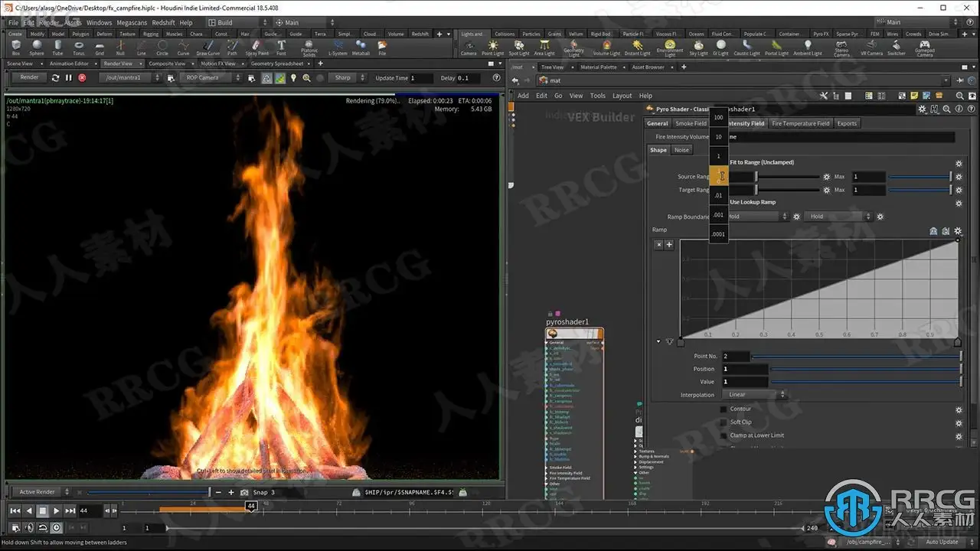Pick the Spray Paint tool

[x=257, y=48]
